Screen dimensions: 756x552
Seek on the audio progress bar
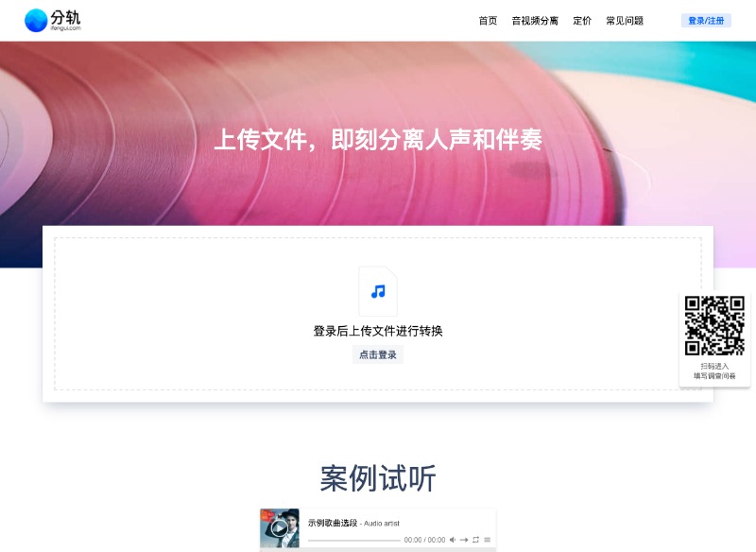[353, 540]
